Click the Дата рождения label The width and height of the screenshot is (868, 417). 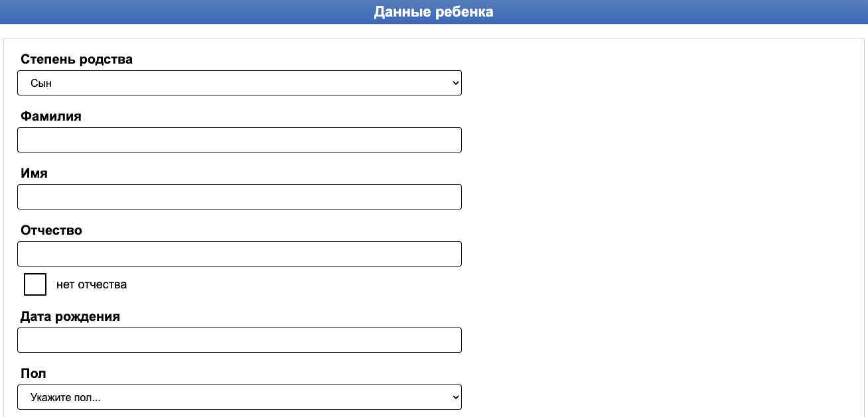(x=70, y=316)
